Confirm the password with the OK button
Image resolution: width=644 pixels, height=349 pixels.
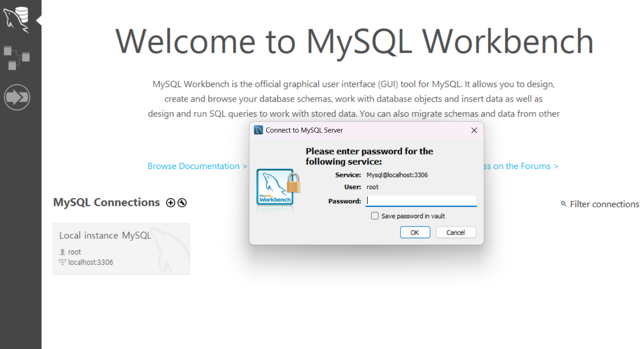tap(415, 232)
